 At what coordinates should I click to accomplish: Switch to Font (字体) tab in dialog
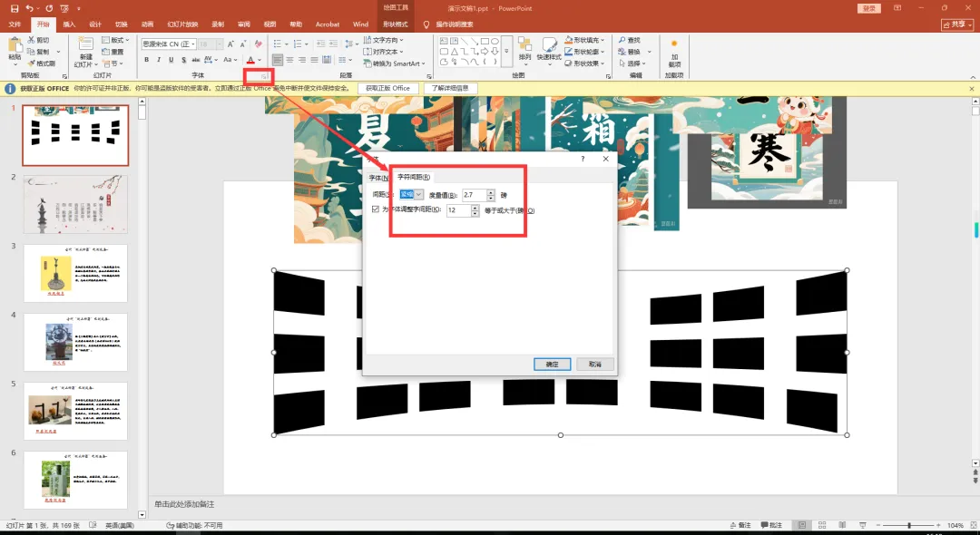pyautogui.click(x=378, y=178)
